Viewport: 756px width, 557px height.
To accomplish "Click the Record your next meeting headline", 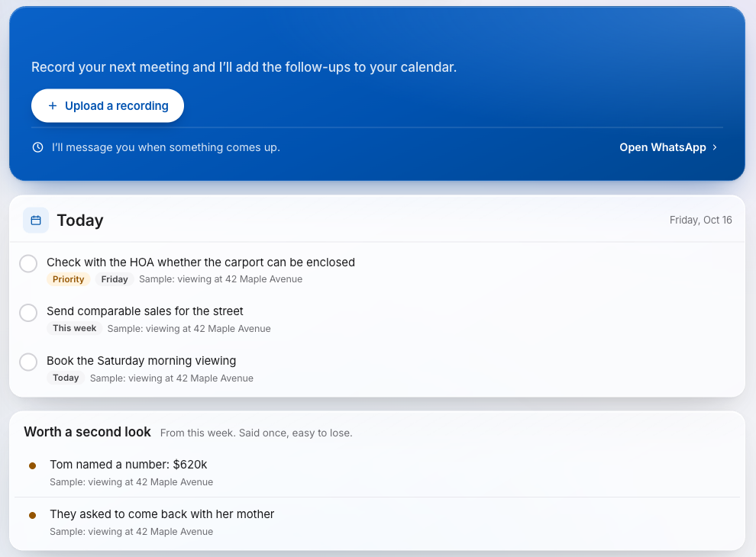I will pos(244,67).
